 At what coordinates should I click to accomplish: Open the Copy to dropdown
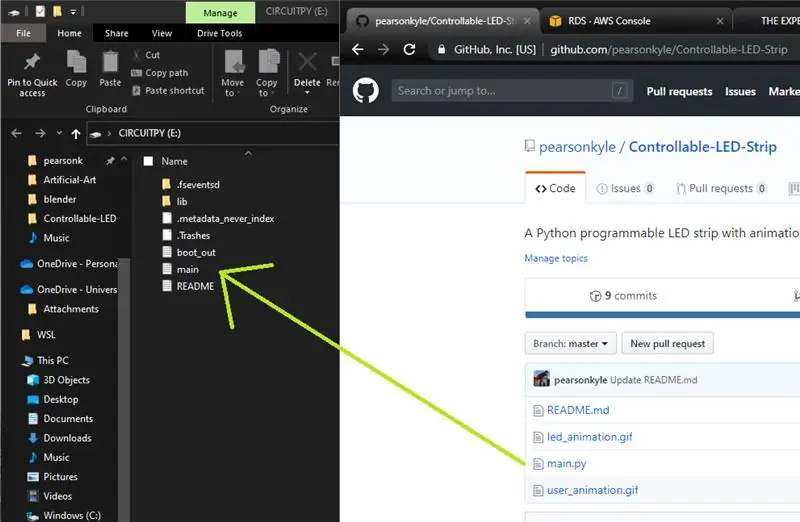[x=266, y=87]
